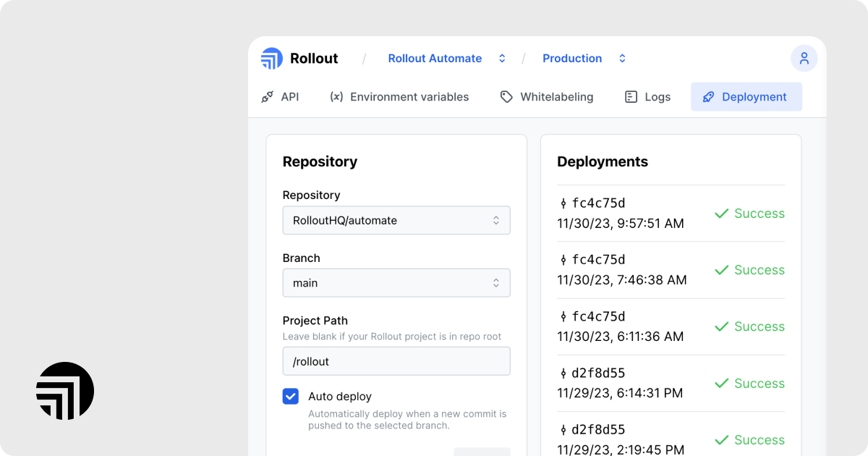Expand the Branch dropdown showing main

pyautogui.click(x=396, y=283)
